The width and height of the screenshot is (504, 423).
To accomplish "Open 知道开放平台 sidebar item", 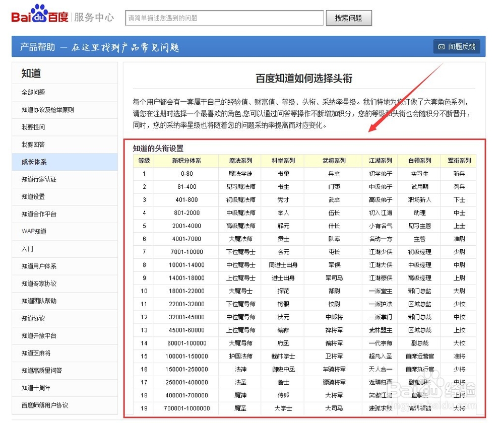I will click(65, 336).
